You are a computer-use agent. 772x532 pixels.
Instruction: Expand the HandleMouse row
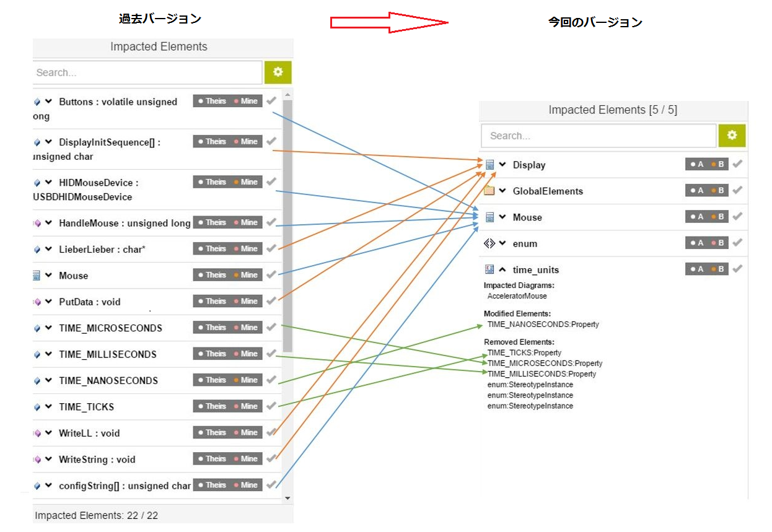(x=48, y=223)
